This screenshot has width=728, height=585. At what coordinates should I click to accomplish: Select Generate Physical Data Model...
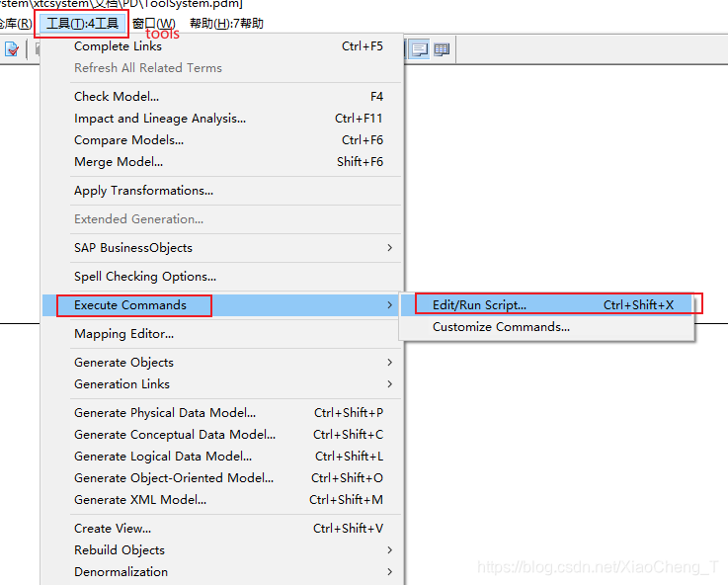click(x=222, y=412)
